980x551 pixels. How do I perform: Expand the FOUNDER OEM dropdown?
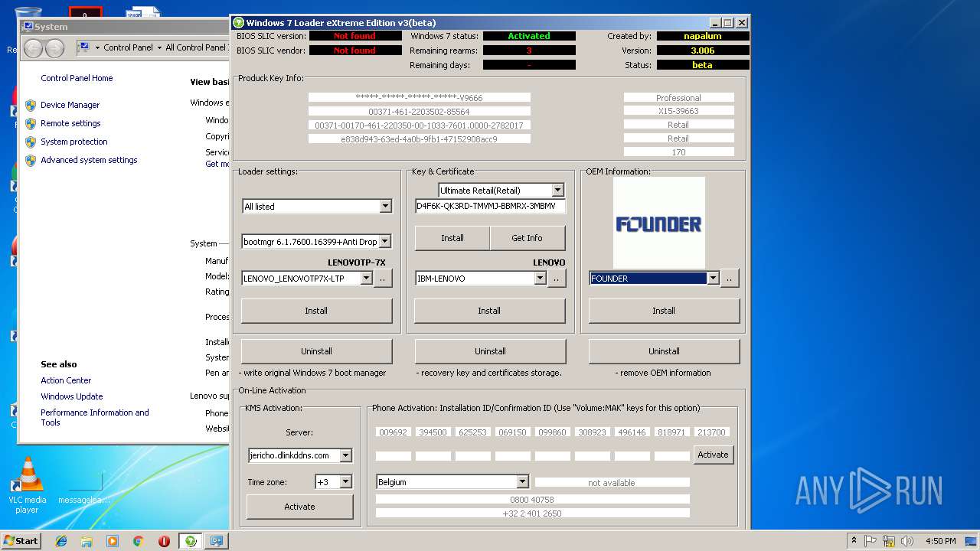[x=713, y=278]
